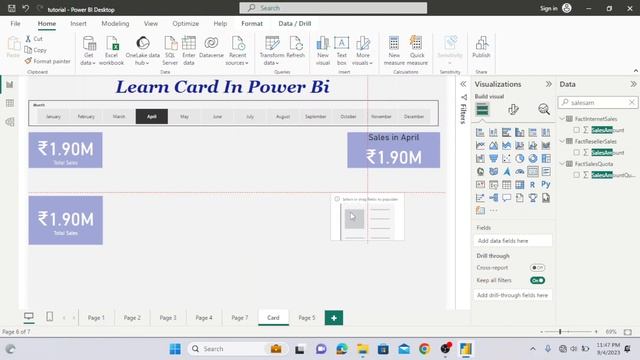Check SalesAmount under FactInternetSales
The height and width of the screenshot is (360, 640).
click(x=576, y=130)
